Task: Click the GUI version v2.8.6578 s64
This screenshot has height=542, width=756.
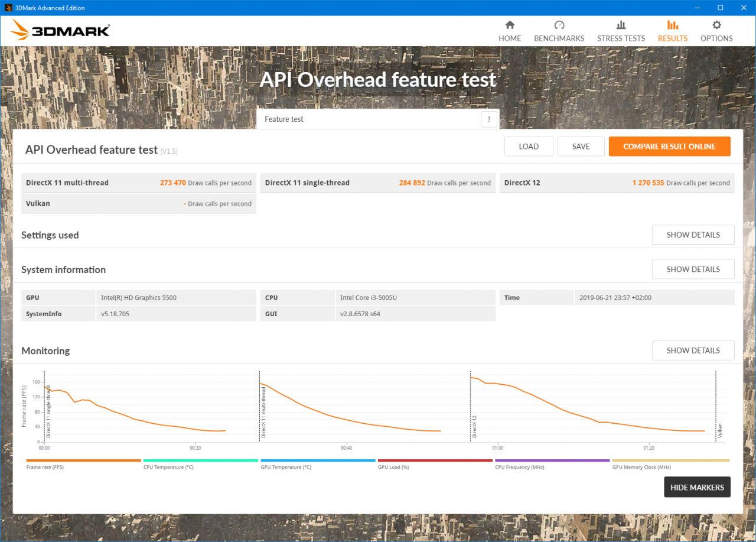Action: click(360, 314)
